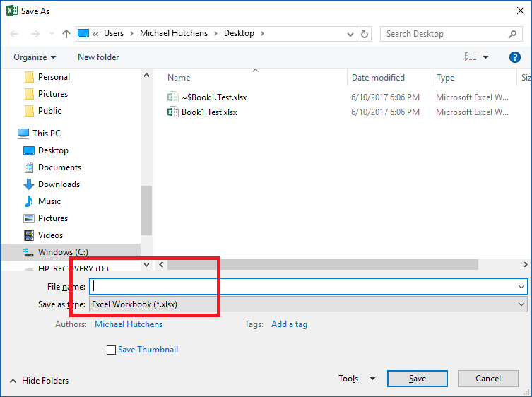Open the Tools dropdown menu
The height and width of the screenshot is (397, 532).
[357, 379]
